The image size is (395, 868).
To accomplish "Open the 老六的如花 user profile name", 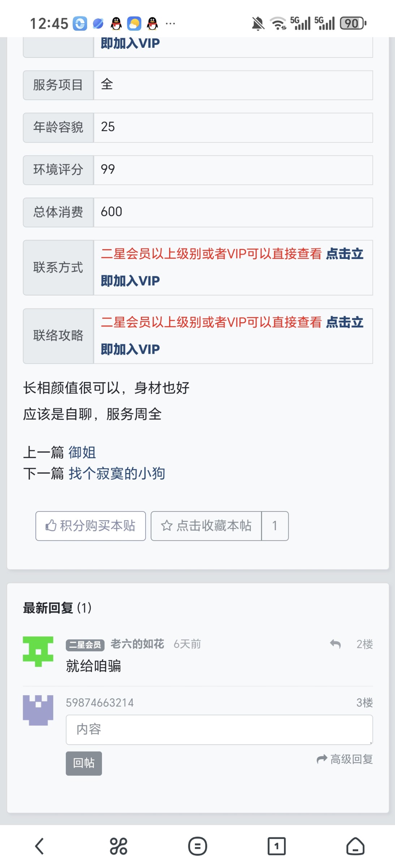I will [137, 644].
